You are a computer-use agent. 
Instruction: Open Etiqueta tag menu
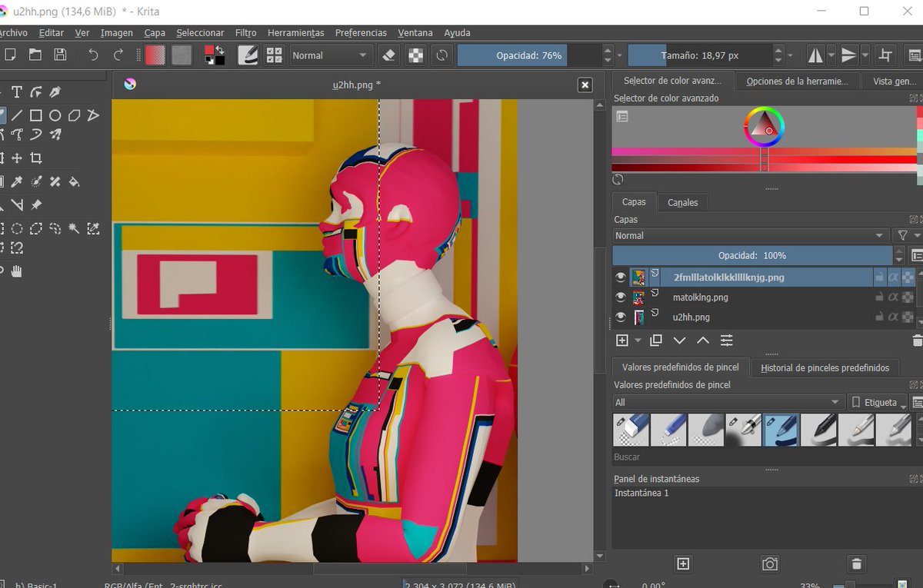click(877, 402)
